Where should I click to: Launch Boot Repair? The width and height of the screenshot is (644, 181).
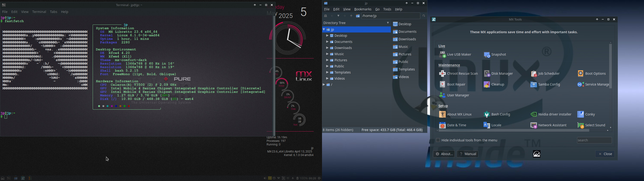pos(453,85)
